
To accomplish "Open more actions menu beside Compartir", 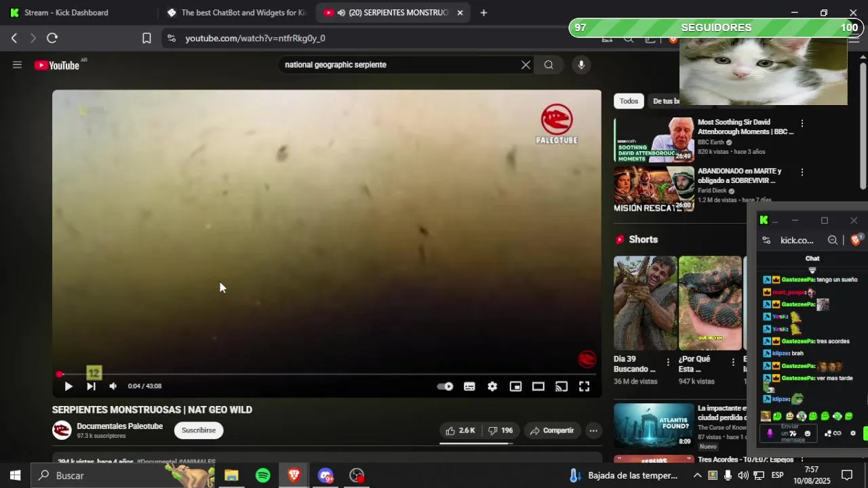I will tap(593, 430).
